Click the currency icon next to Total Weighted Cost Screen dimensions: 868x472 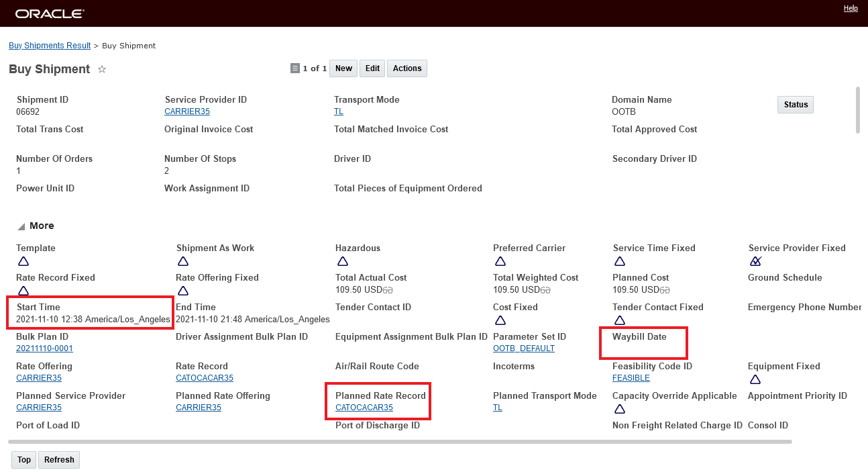point(545,290)
